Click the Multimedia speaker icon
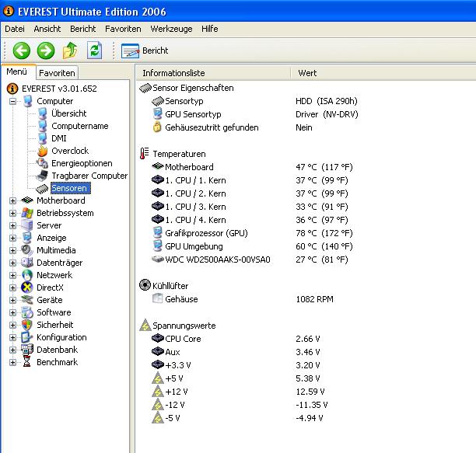The width and height of the screenshot is (476, 453). [27, 250]
